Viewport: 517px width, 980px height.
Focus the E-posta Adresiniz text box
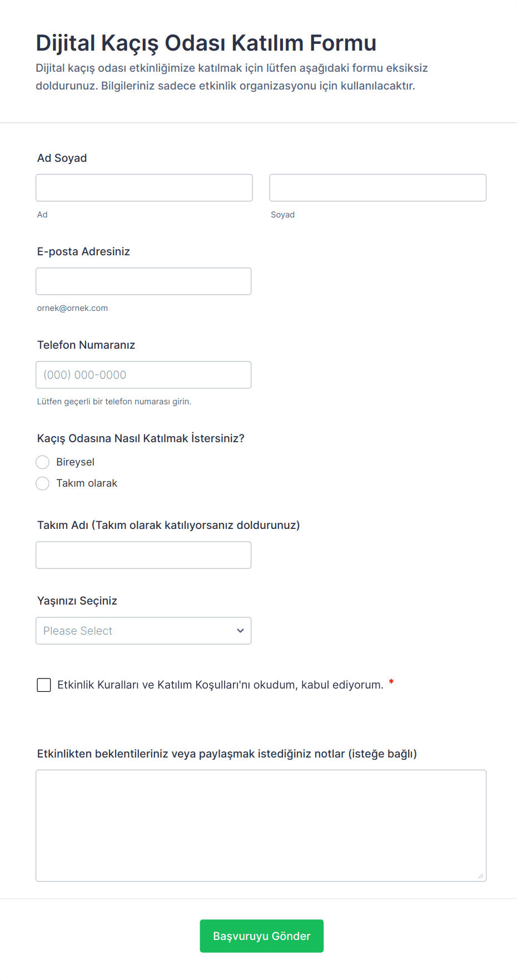coord(143,281)
